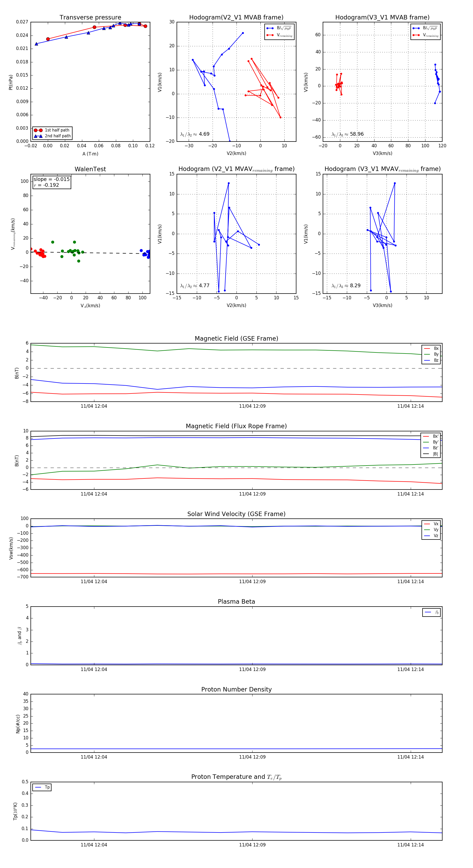Click the 'Tp(10^6K)' y-axis label
Screen dimensions: 473x868
click(x=15, y=811)
